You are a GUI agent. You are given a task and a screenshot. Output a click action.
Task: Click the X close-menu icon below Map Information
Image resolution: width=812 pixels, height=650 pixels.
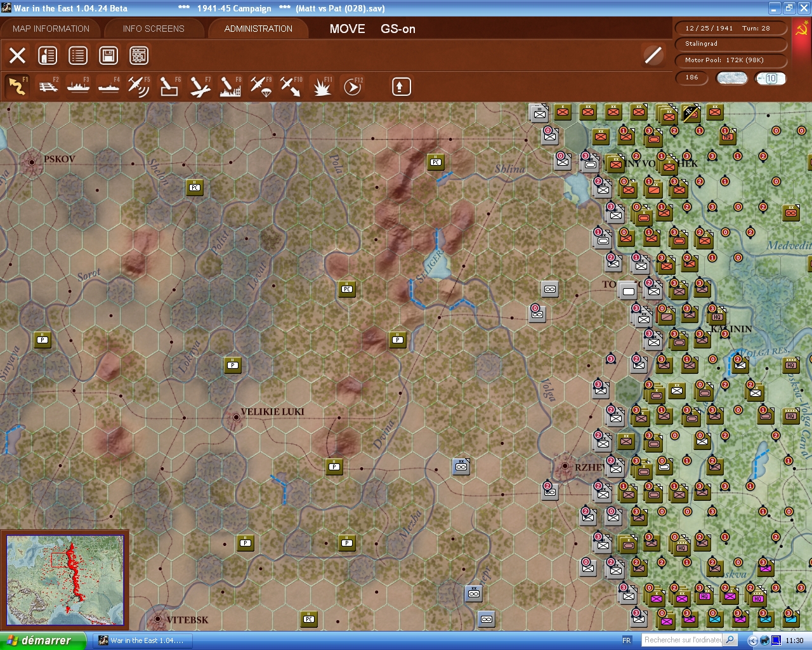18,56
